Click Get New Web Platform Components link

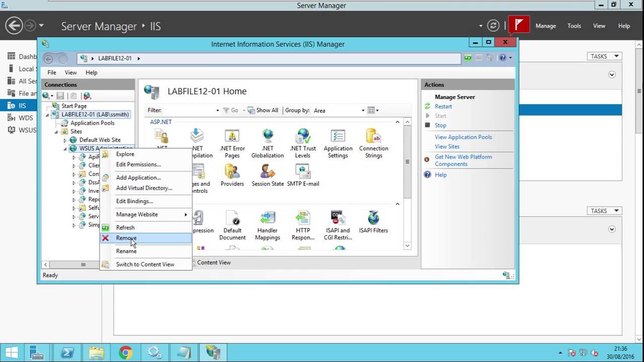tap(463, 160)
